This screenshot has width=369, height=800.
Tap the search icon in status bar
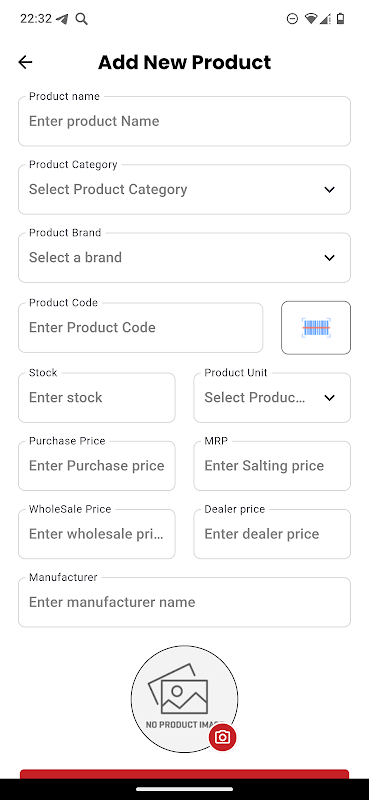(x=82, y=19)
